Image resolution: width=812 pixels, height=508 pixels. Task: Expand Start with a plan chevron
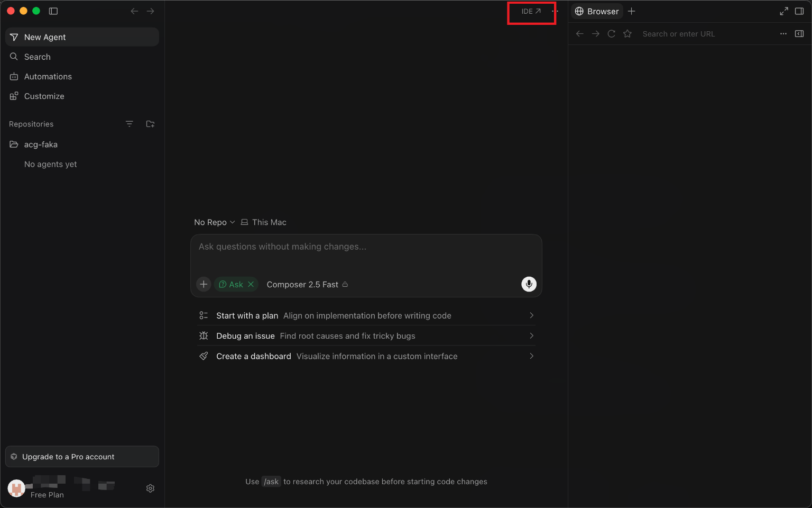[x=531, y=315]
